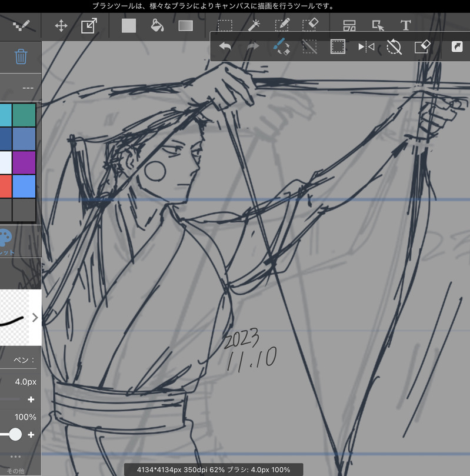Screen dimensions: 470x476
Task: Select the Operation cursor tool
Action: [x=378, y=26]
